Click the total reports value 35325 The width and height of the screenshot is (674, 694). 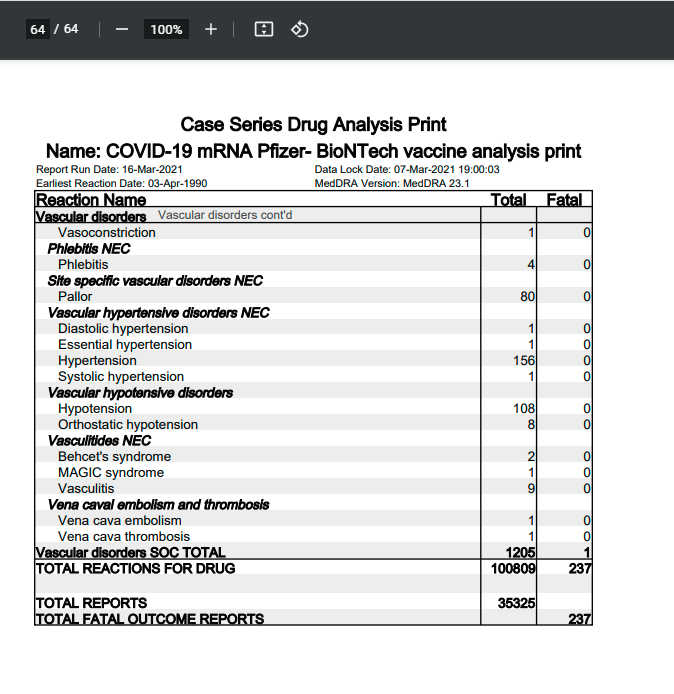(x=516, y=603)
